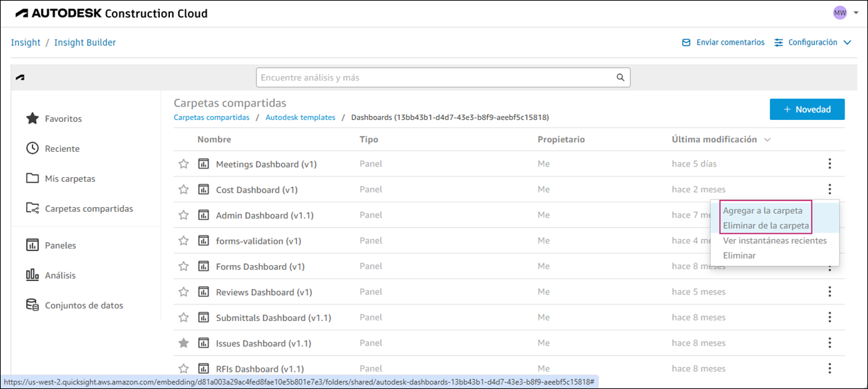The image size is (868, 389).
Task: Focus the 'Encuentre análisis y más' search field
Action: (x=443, y=78)
